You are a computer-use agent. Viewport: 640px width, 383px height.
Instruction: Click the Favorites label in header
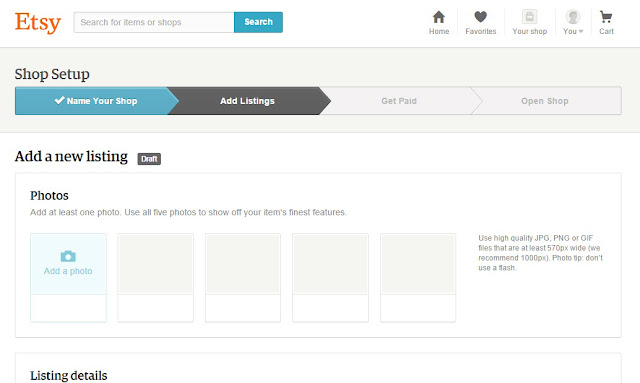tap(481, 31)
